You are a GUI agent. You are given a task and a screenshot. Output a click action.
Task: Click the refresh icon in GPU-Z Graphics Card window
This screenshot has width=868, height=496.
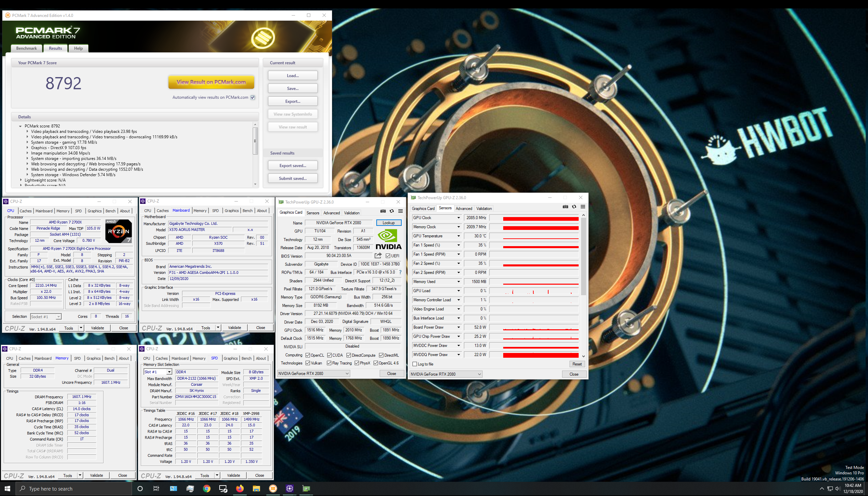pyautogui.click(x=392, y=211)
